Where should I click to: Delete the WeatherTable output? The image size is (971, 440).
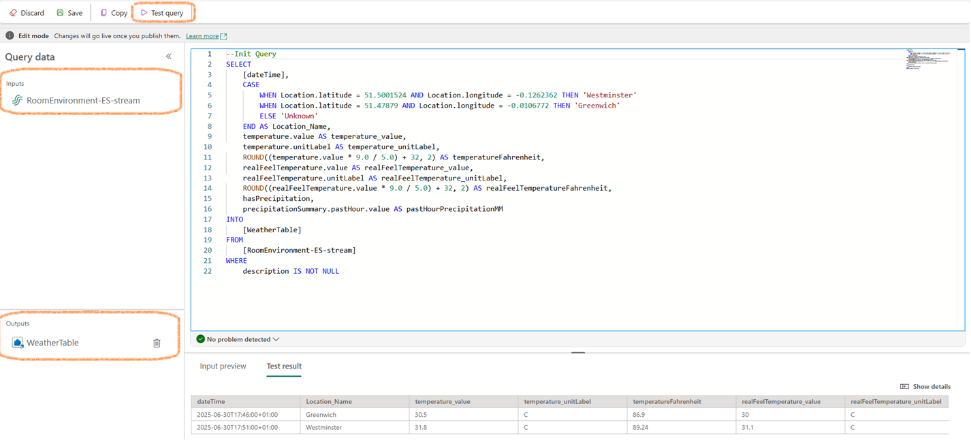(157, 342)
